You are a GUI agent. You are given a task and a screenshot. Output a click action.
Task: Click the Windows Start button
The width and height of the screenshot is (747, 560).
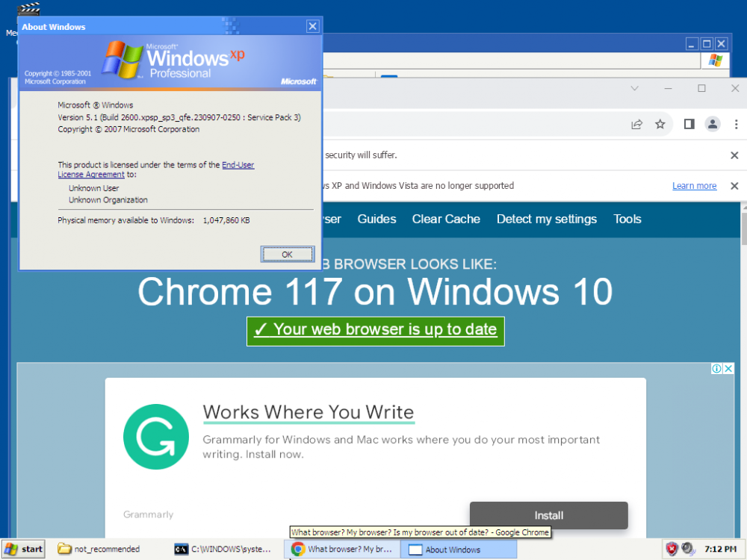click(23, 549)
